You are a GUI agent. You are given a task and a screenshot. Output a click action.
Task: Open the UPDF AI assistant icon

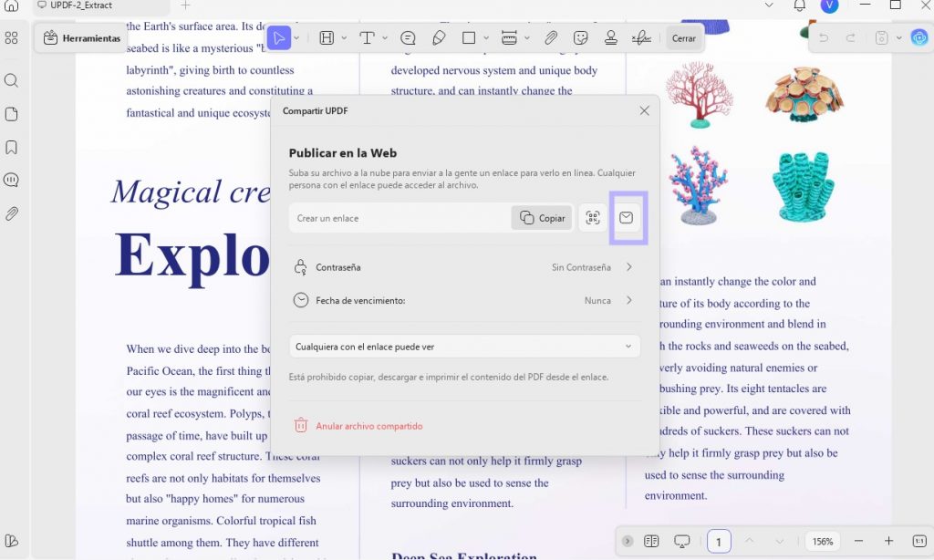tap(919, 38)
